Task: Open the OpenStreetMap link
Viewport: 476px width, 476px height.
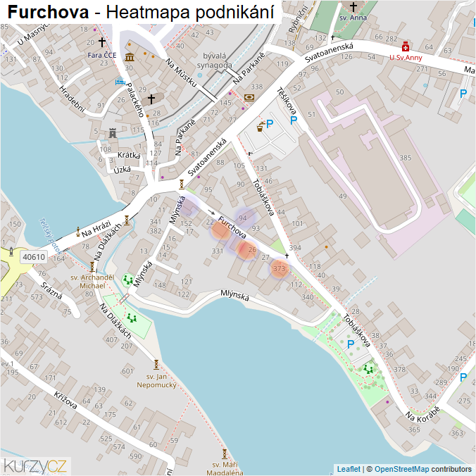Action: (401, 469)
